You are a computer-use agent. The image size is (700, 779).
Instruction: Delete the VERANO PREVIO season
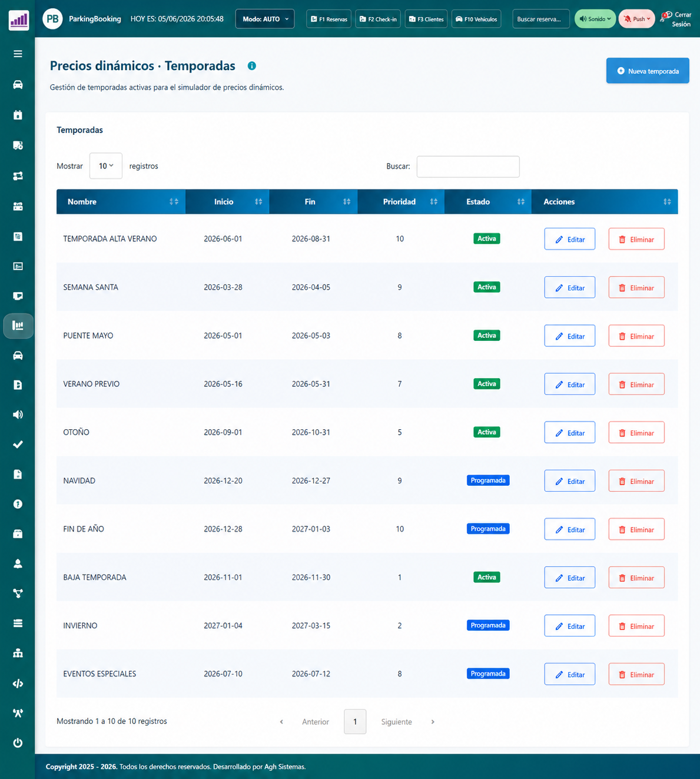636,384
